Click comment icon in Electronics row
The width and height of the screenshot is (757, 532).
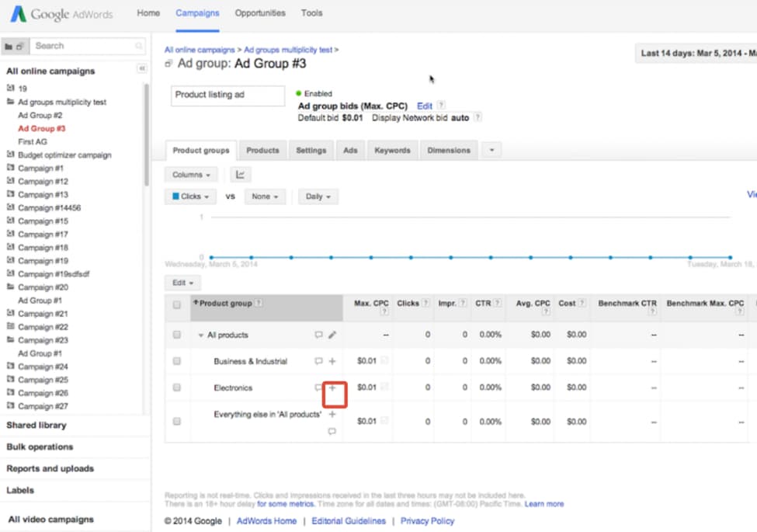pos(318,388)
